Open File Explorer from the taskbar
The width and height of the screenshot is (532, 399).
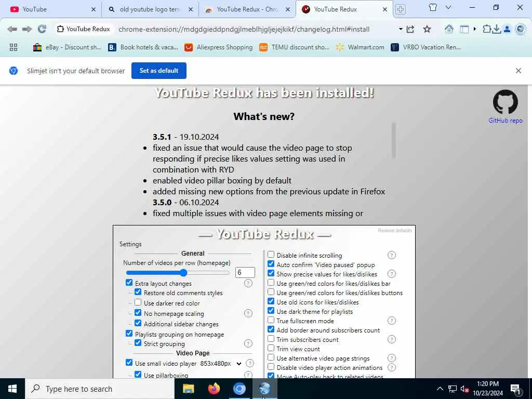click(x=188, y=389)
